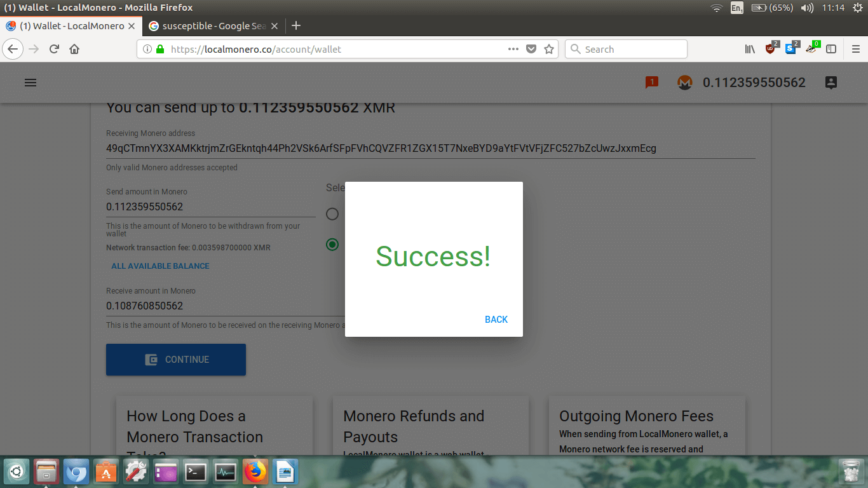The height and width of the screenshot is (488, 868).
Task: Bookmark this page with the star
Action: [549, 49]
